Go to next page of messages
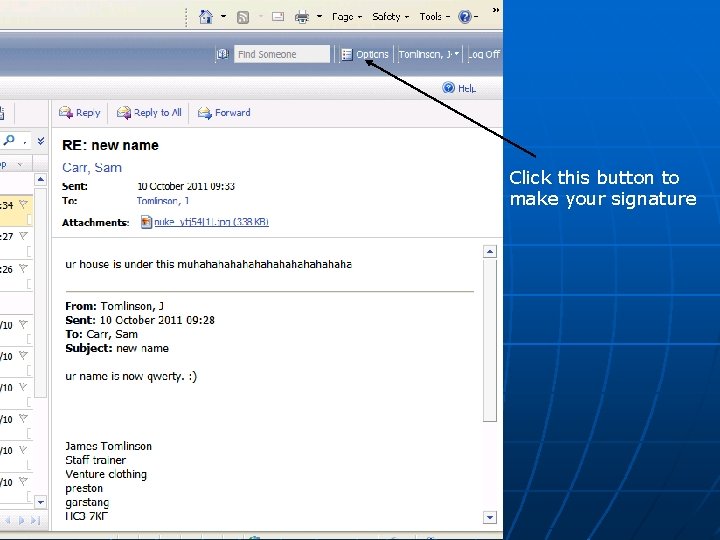This screenshot has width=720, height=540. click(21, 520)
